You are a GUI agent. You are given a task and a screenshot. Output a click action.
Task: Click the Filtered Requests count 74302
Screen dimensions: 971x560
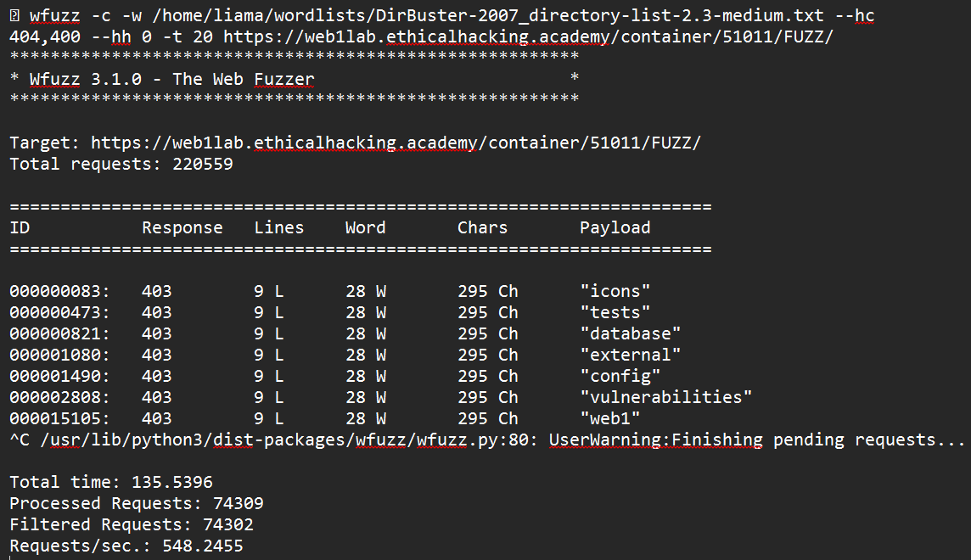227,524
